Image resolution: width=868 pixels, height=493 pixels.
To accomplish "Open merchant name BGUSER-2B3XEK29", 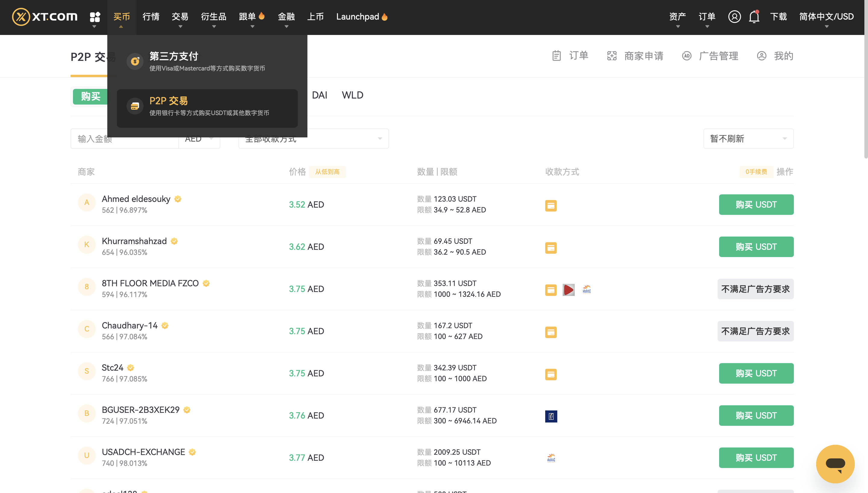I will coord(141,410).
